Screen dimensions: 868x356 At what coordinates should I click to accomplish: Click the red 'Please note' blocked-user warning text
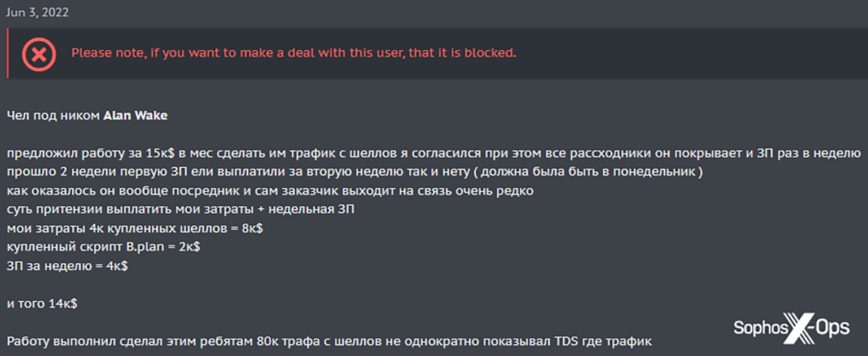tap(293, 54)
